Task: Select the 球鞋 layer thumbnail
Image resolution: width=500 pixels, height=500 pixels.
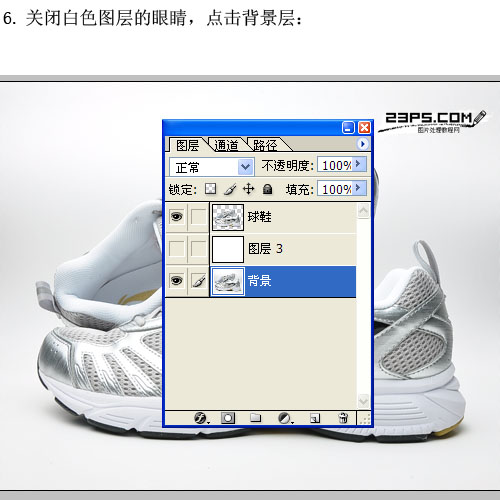Action: coord(228,217)
